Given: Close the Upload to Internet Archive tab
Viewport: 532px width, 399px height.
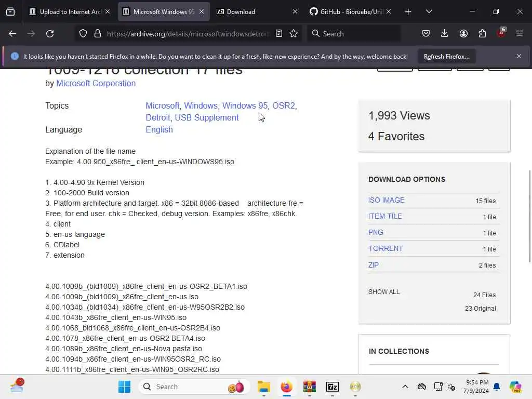Looking at the screenshot, I should point(108,12).
